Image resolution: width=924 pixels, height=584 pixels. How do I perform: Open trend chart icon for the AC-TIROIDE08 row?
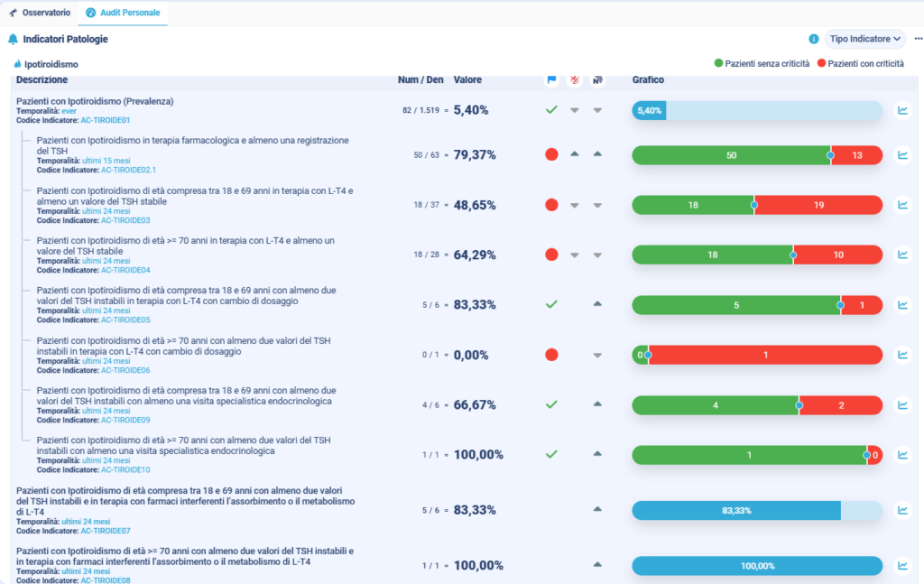(x=901, y=566)
